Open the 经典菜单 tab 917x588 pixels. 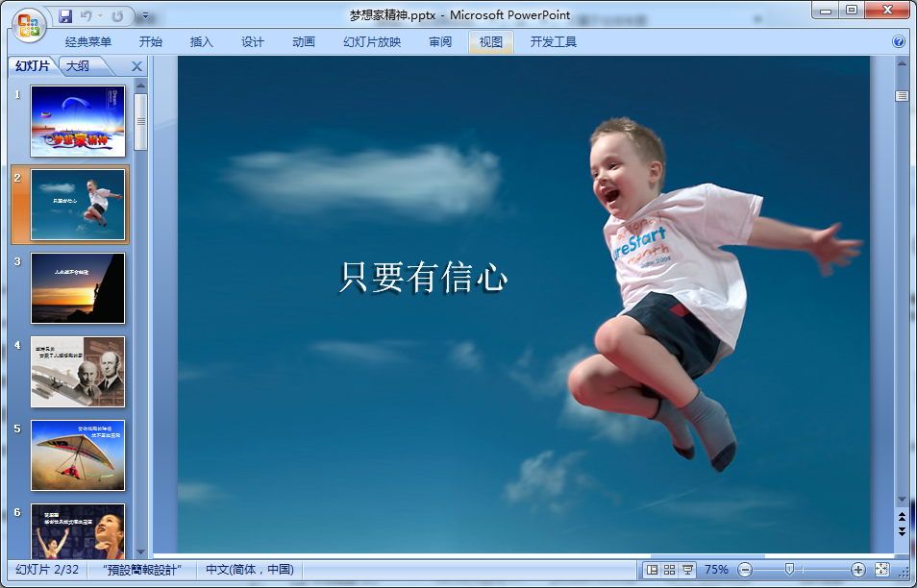[88, 42]
